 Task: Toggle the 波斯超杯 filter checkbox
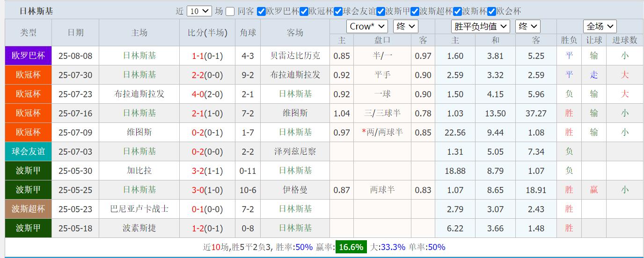pyautogui.click(x=415, y=11)
